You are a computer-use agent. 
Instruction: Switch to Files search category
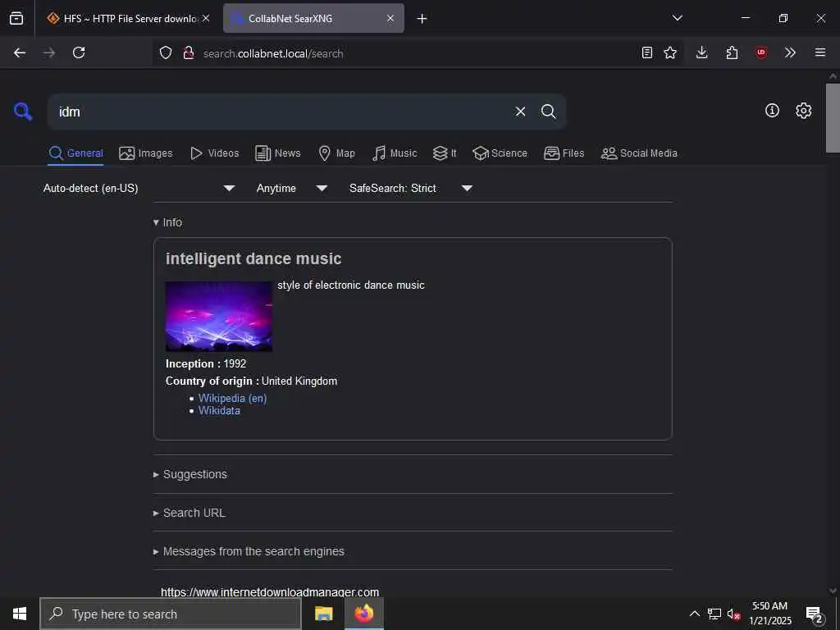click(564, 153)
